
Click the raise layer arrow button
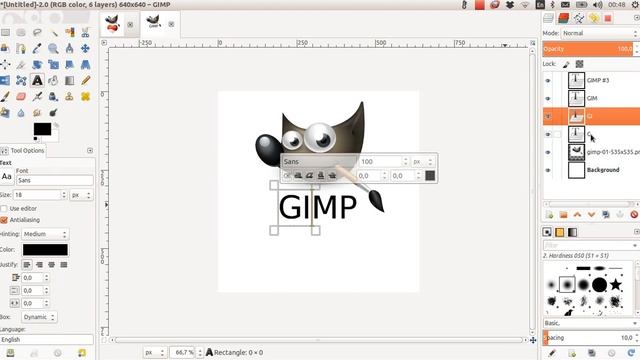pyautogui.click(x=577, y=215)
